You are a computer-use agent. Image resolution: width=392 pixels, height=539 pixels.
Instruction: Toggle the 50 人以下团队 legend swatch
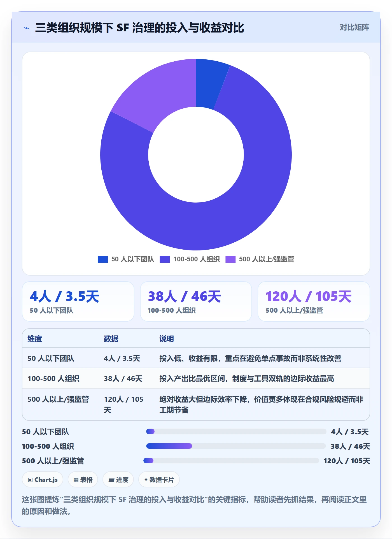click(x=103, y=259)
